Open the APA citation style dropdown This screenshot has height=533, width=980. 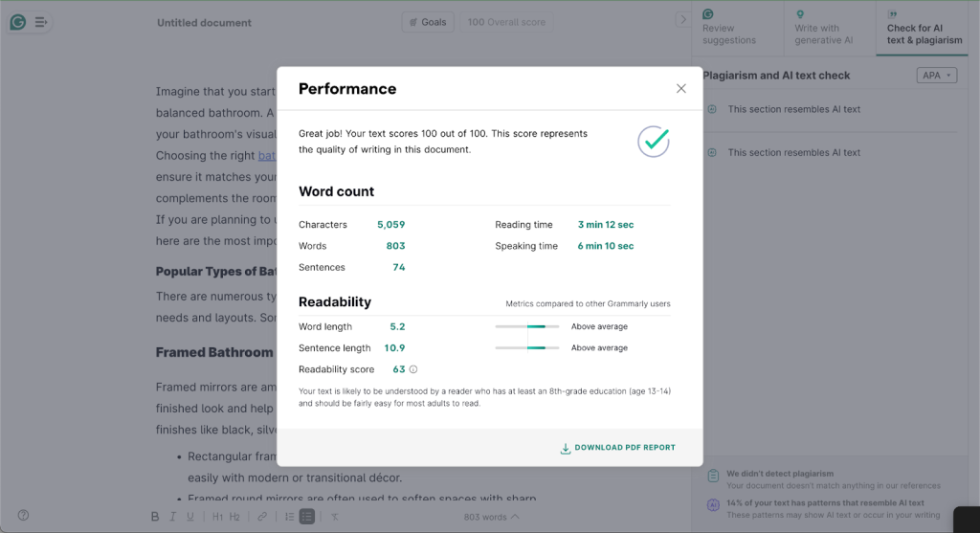point(936,76)
